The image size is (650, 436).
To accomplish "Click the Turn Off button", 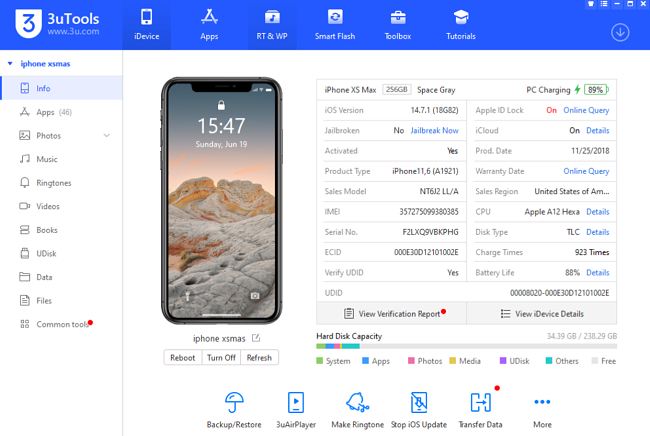I will [221, 358].
